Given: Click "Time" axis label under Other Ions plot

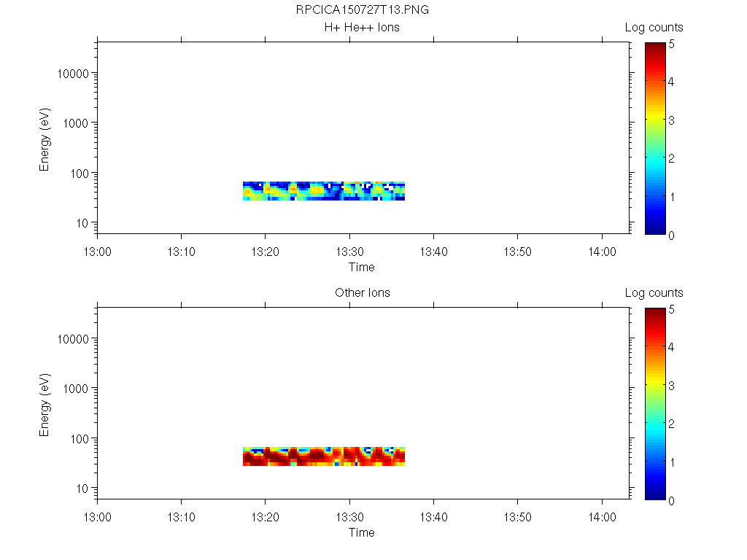Looking at the screenshot, I should 362,532.
